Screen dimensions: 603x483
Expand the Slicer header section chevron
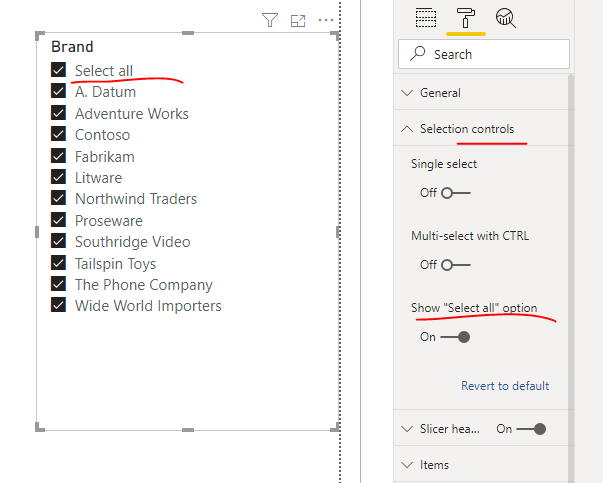(407, 429)
